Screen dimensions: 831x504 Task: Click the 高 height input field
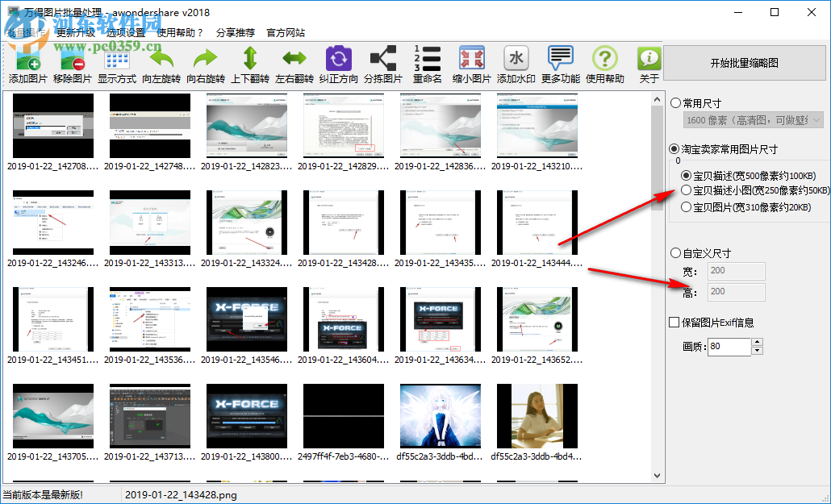coord(737,291)
